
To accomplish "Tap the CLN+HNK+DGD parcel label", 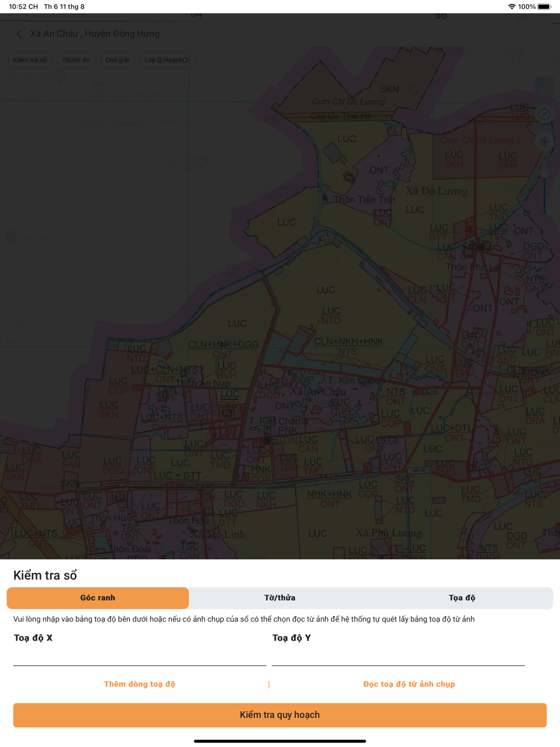I will click(223, 344).
